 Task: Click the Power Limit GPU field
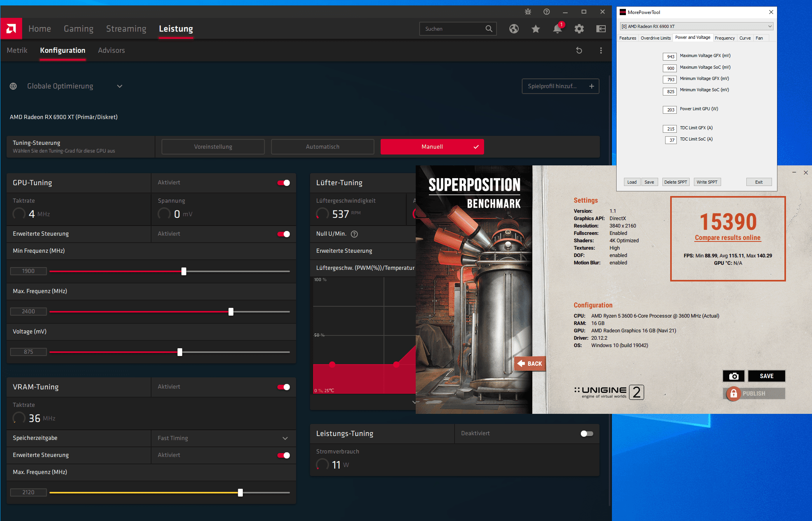pos(670,109)
